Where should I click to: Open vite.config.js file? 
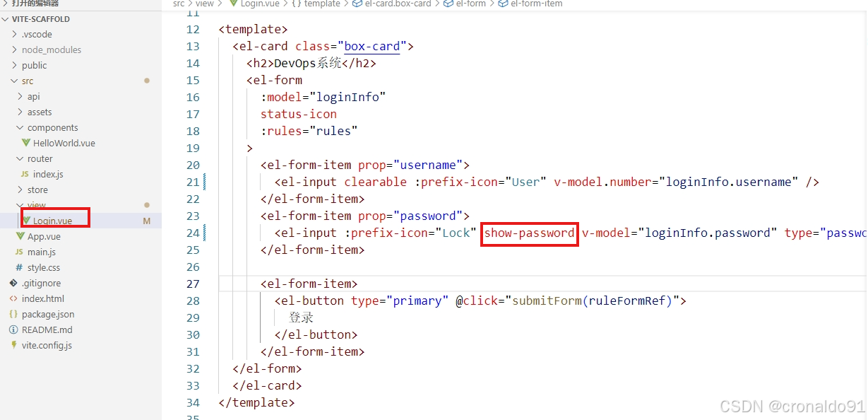[47, 345]
